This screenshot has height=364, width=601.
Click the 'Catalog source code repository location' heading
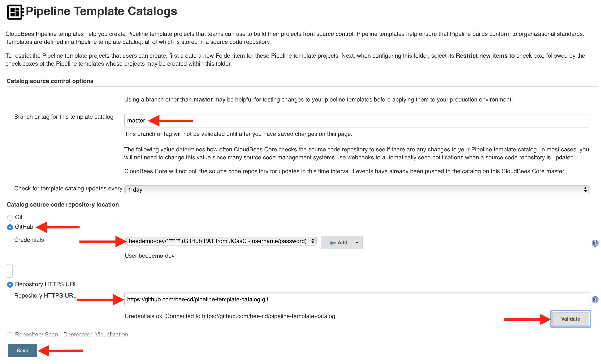tap(63, 204)
